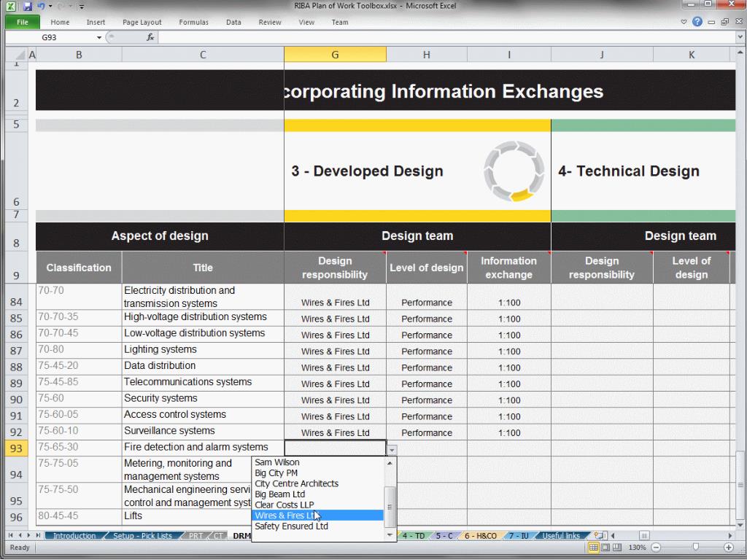Click the previous sheet navigation arrow
Screen dimensions: 747x560
(20, 536)
